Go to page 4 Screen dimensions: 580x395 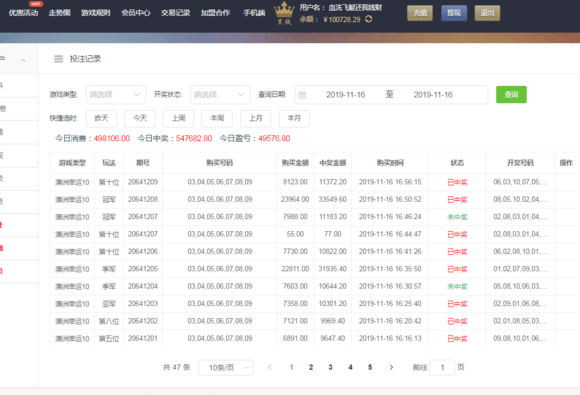350,367
